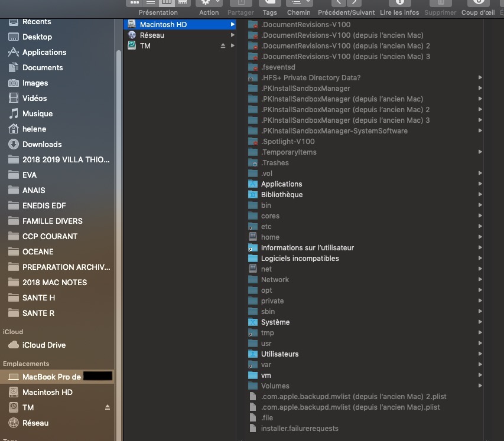Select the Applications folder icon in column
The height and width of the screenshot is (441, 504).
click(x=253, y=184)
